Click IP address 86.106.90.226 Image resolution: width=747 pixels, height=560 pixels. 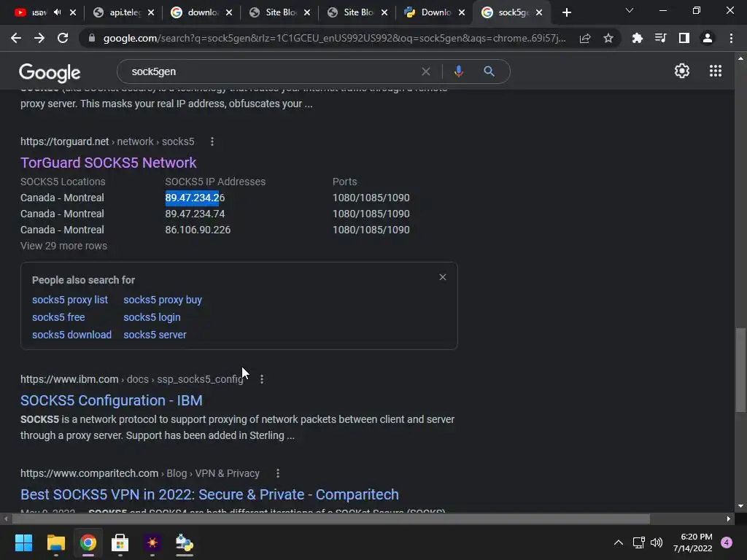[198, 230]
